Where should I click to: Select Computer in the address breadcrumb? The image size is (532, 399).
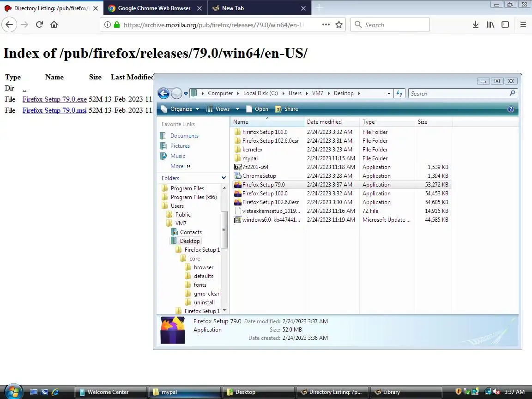coord(220,93)
